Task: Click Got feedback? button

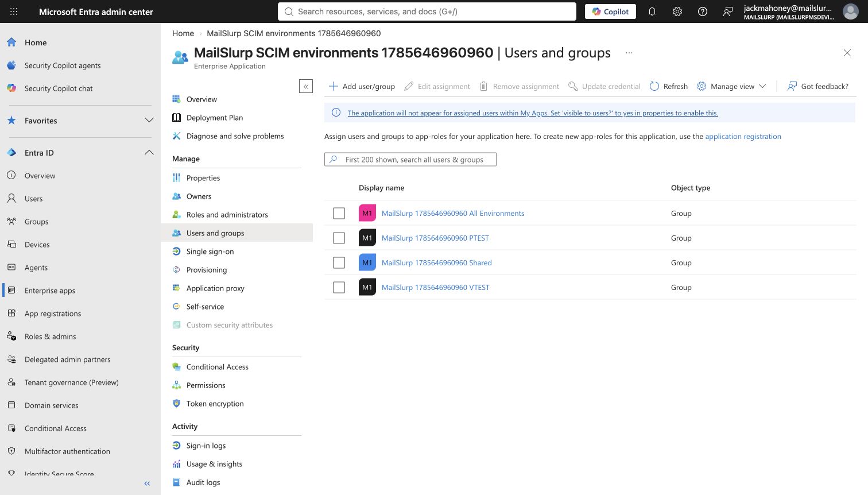Action: pos(818,86)
